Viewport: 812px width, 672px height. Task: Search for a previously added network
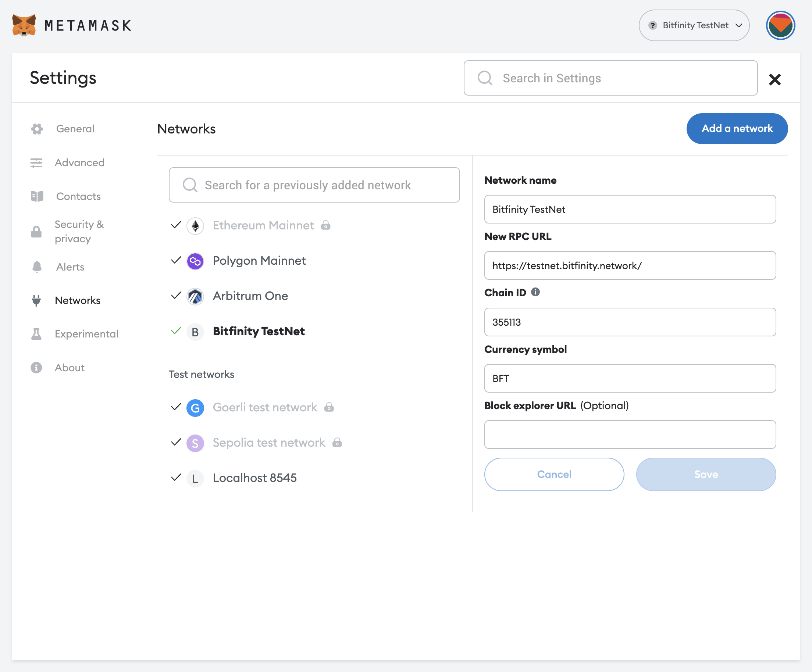click(x=315, y=185)
